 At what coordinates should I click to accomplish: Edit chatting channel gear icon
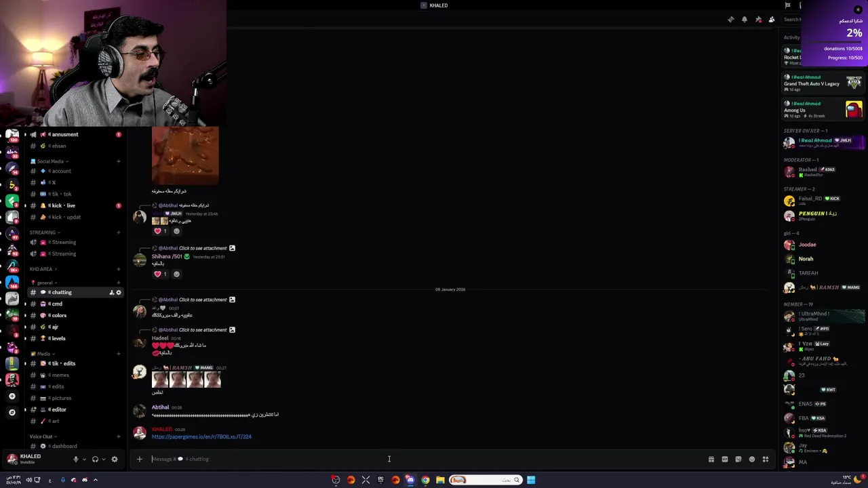119,293
